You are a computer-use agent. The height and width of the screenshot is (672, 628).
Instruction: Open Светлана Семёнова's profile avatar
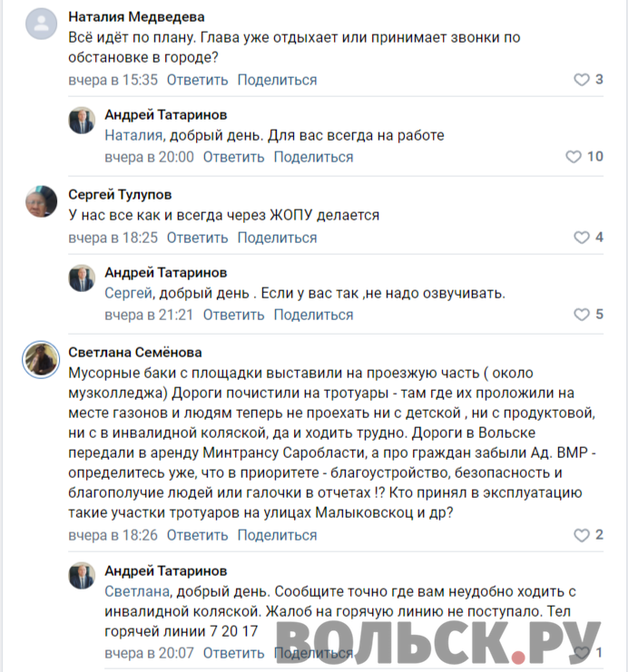(41, 360)
